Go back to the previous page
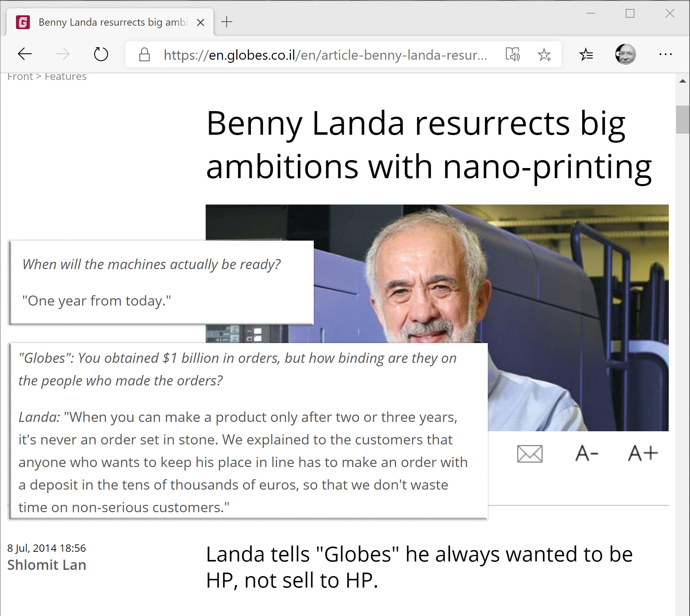The height and width of the screenshot is (616, 690). pyautogui.click(x=25, y=54)
